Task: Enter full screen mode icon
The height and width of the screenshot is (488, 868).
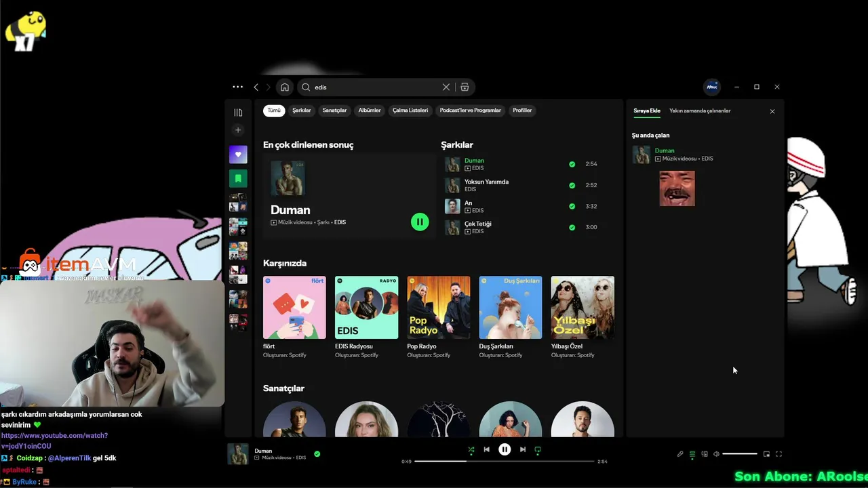Action: [x=778, y=454]
